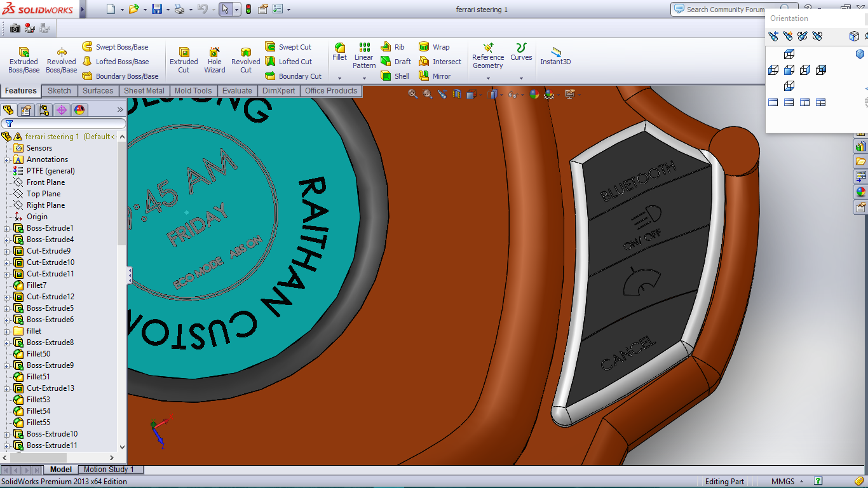Open the PropertyManager panel tab
Image resolution: width=868 pixels, height=488 pixels.
click(x=26, y=110)
